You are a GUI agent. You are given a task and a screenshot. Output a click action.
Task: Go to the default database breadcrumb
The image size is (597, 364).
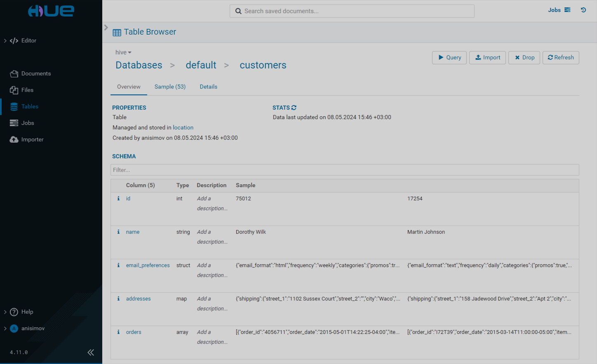[x=201, y=65]
